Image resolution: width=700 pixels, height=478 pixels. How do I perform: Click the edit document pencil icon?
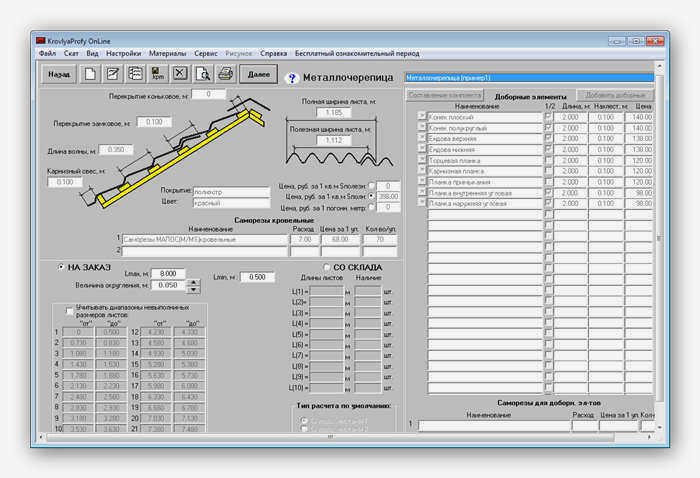(112, 74)
